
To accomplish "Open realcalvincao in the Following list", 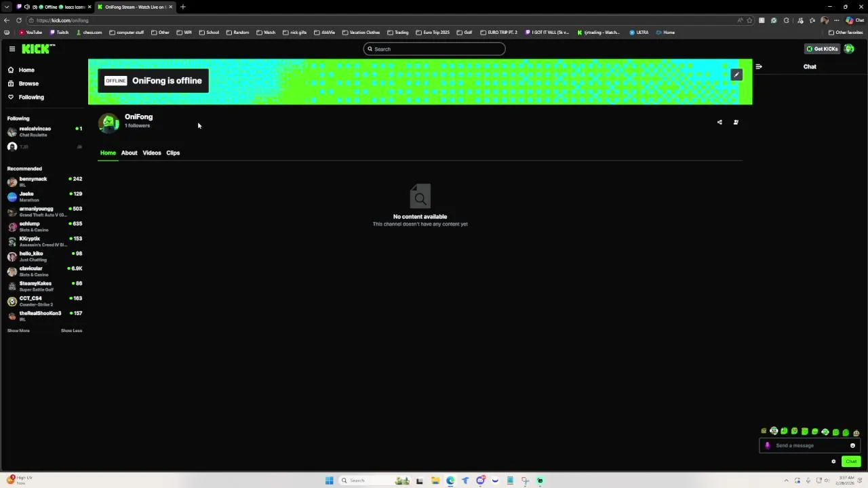I will tap(44, 131).
